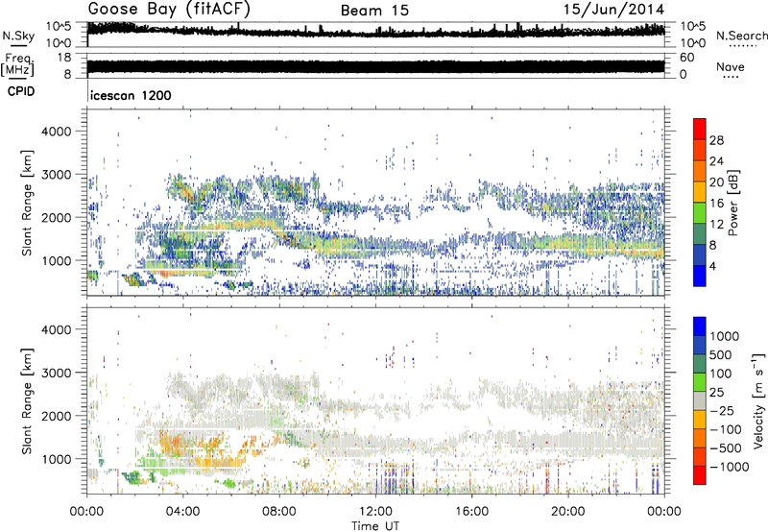Pick the red swatch above 28 dB on power colorbar
This screenshot has width=768, height=532.
coord(700,129)
